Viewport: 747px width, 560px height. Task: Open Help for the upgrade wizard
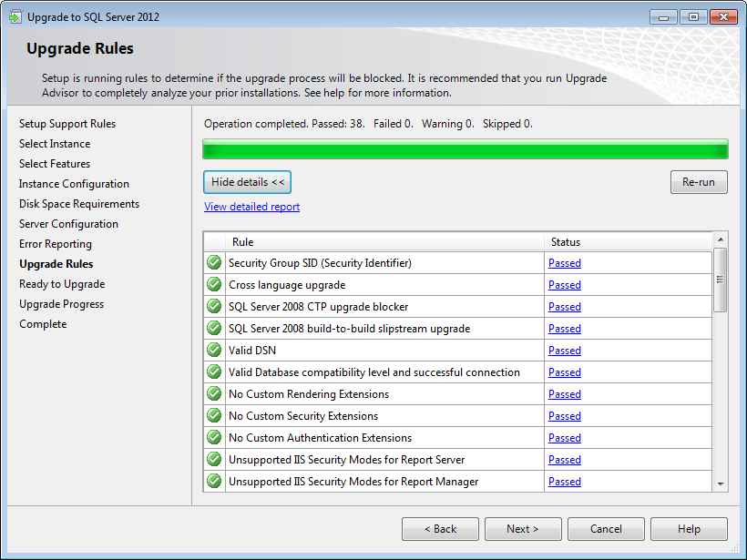pyautogui.click(x=689, y=529)
